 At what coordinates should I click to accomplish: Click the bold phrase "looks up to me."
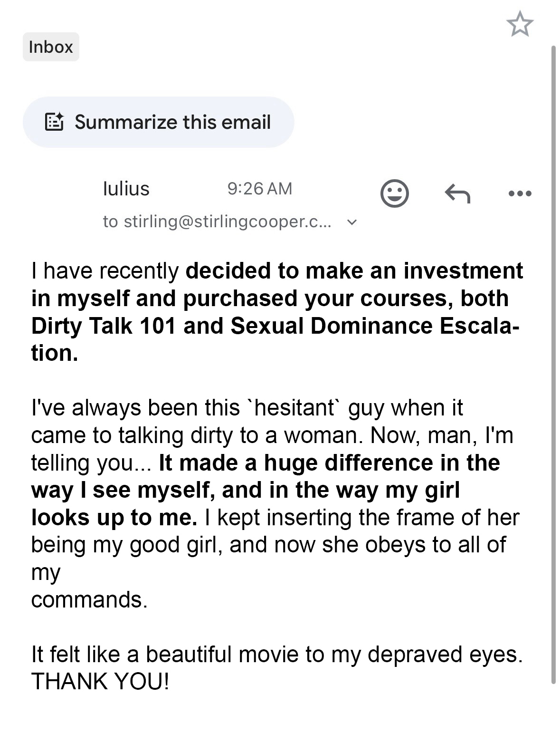114,518
